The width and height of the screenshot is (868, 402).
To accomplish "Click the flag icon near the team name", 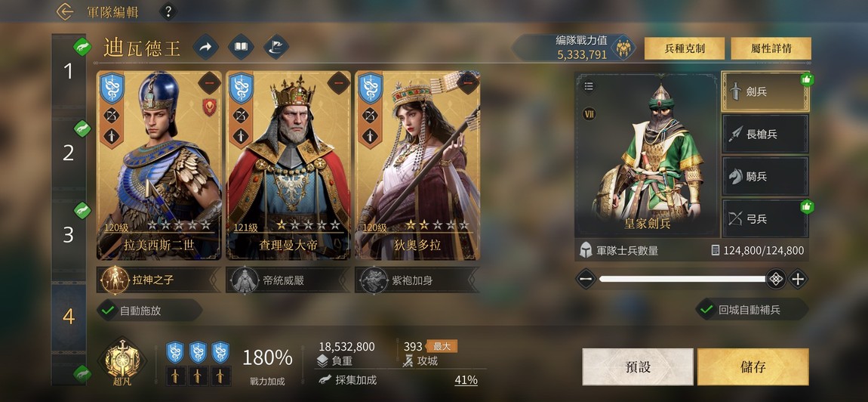I will [x=276, y=47].
